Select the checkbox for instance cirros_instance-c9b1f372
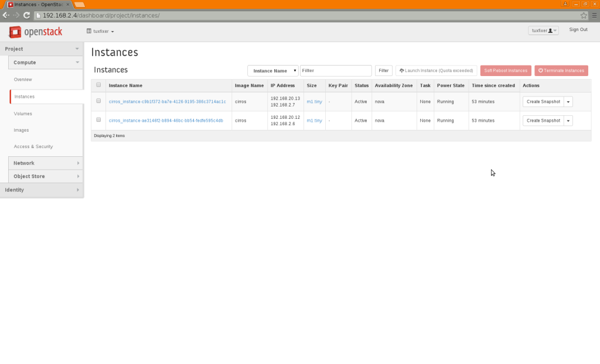Screen dimensions: 600x364 98,101
